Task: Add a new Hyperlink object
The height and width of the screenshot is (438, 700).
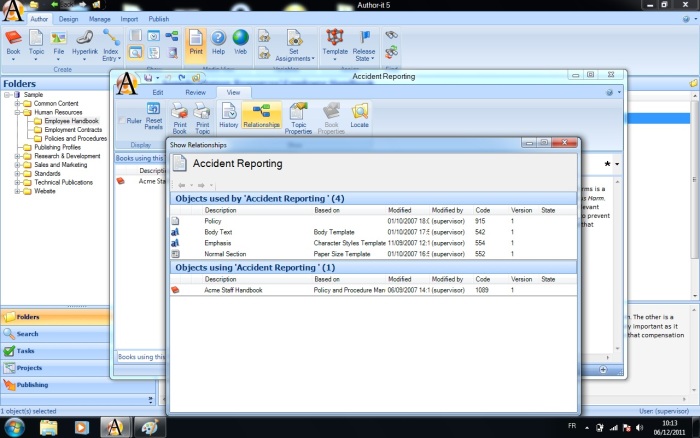Action: coord(85,45)
